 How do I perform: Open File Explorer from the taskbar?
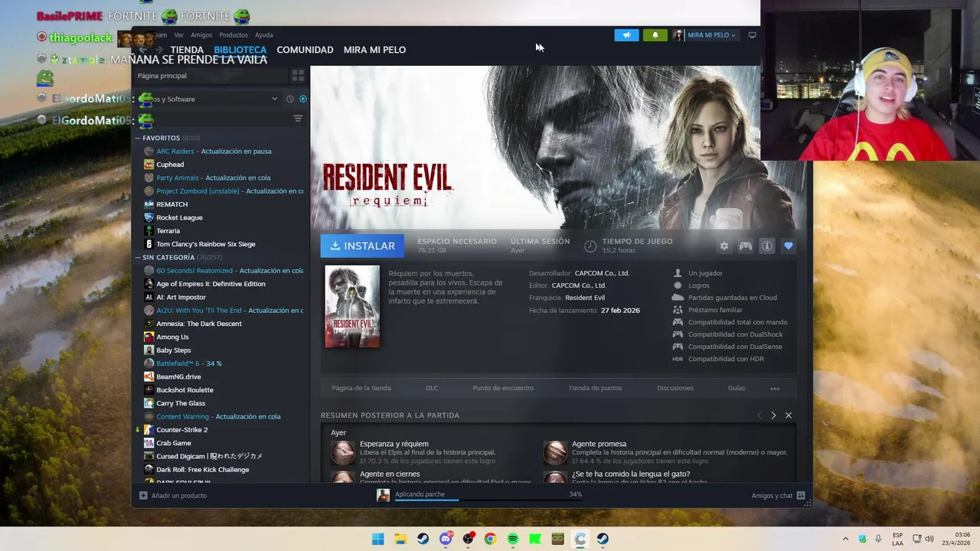tap(400, 539)
